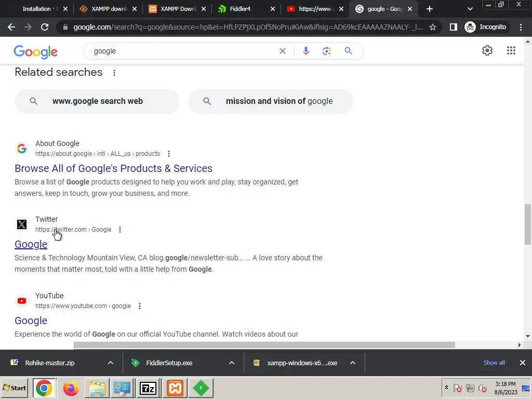Expand Rehike-master.zip download options

(111, 363)
